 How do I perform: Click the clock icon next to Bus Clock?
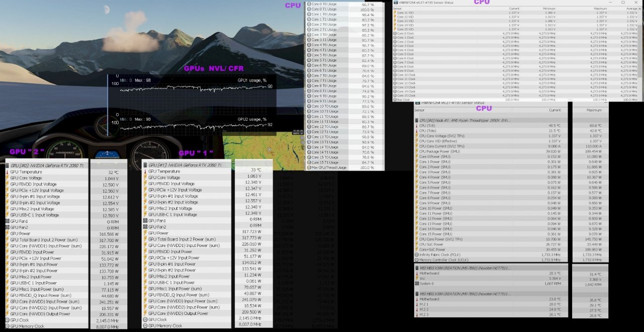coord(395,100)
